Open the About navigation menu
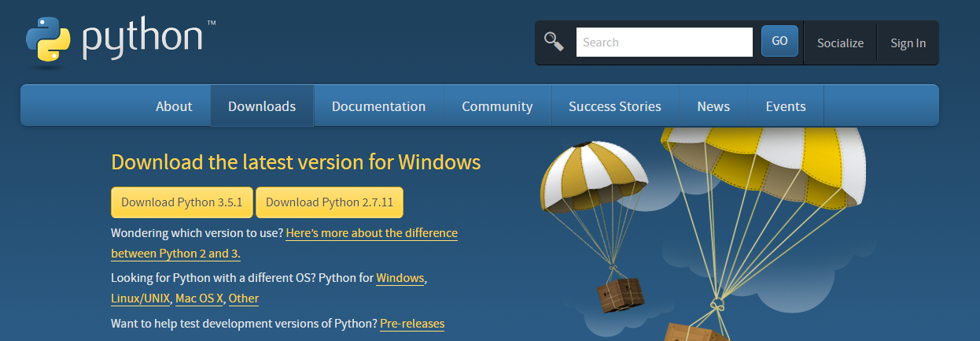This screenshot has height=341, width=980. pos(174,106)
